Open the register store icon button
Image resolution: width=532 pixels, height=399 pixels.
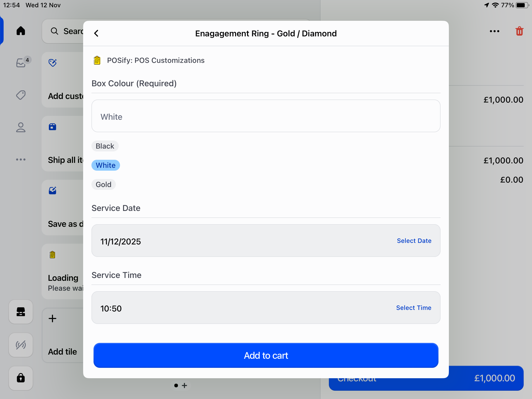click(x=21, y=312)
